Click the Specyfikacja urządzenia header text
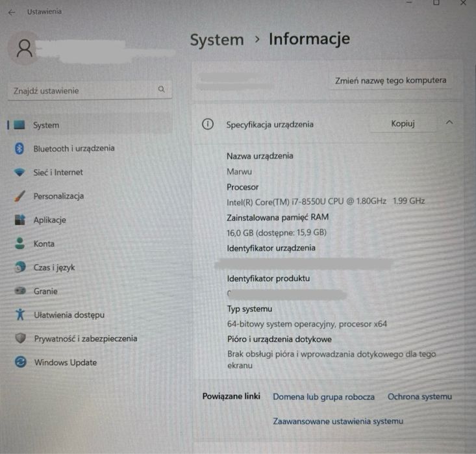 pyautogui.click(x=269, y=125)
